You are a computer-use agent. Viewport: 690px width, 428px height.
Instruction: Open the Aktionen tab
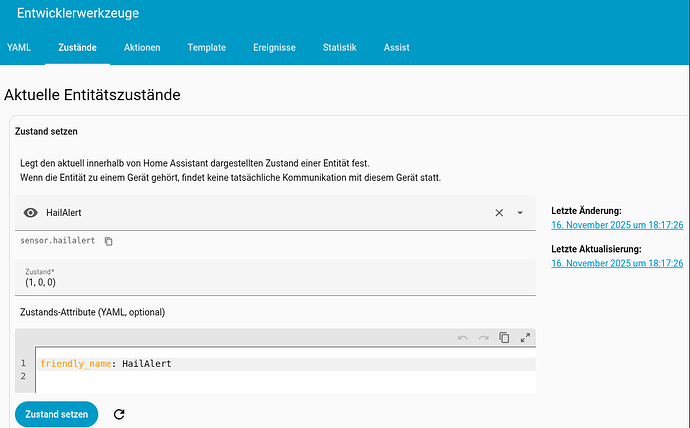click(x=142, y=48)
